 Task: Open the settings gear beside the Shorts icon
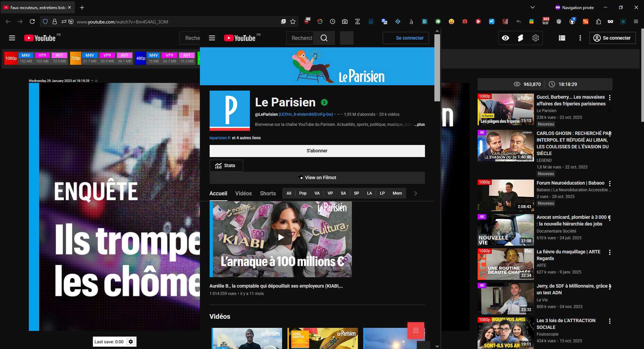click(x=535, y=38)
